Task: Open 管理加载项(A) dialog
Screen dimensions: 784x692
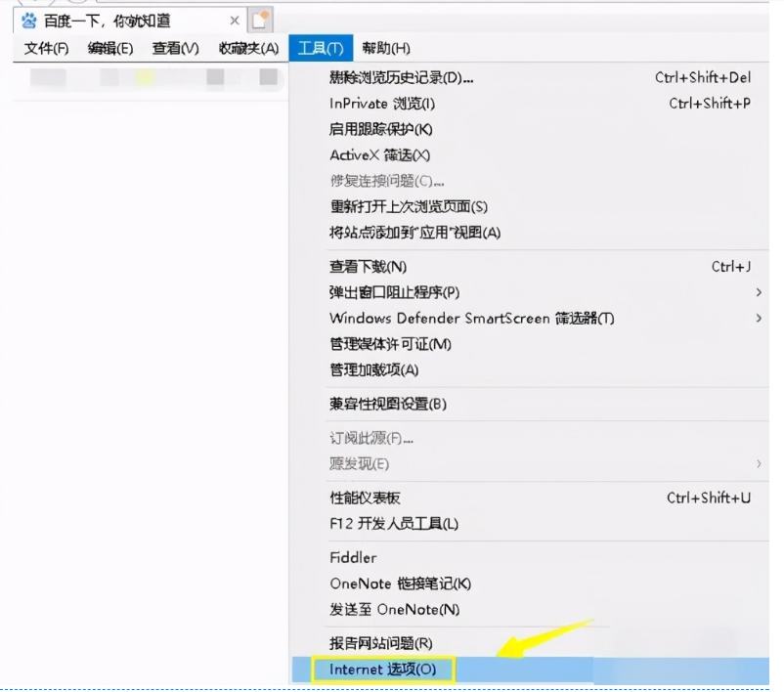Action: [x=373, y=369]
